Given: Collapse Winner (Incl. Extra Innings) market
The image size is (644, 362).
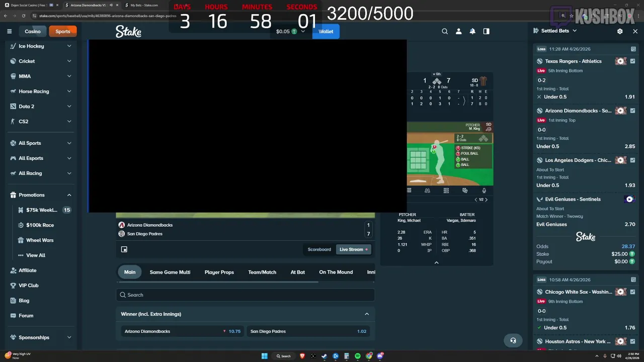Looking at the screenshot, I should [x=367, y=314].
